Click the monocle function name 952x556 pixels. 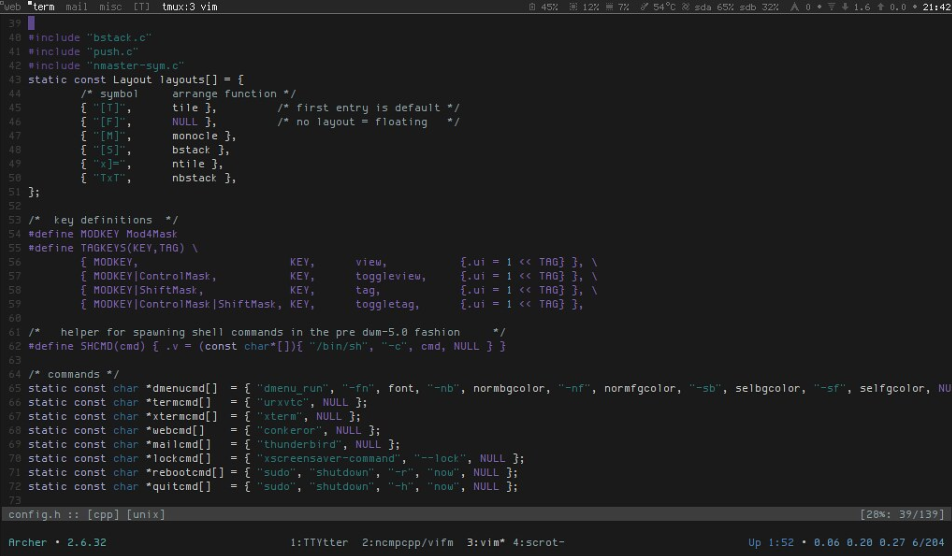tap(194, 136)
